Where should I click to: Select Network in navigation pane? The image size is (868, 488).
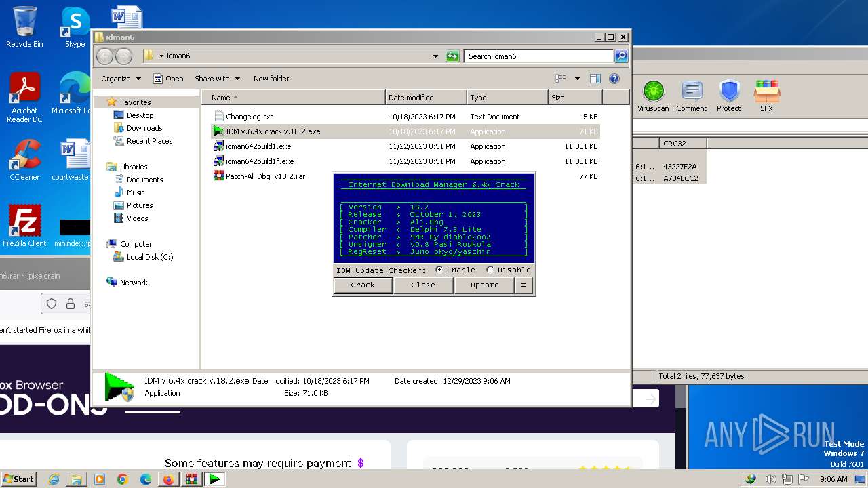pyautogui.click(x=134, y=283)
